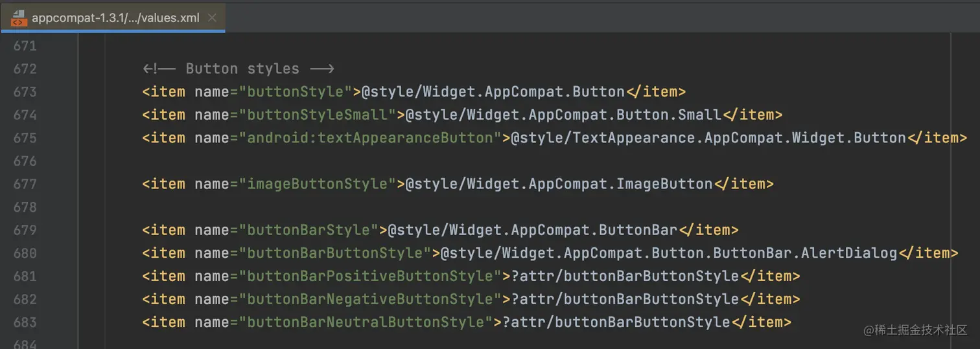The image size is (980, 349).
Task: Click line number 680 in gutter
Action: [25, 253]
